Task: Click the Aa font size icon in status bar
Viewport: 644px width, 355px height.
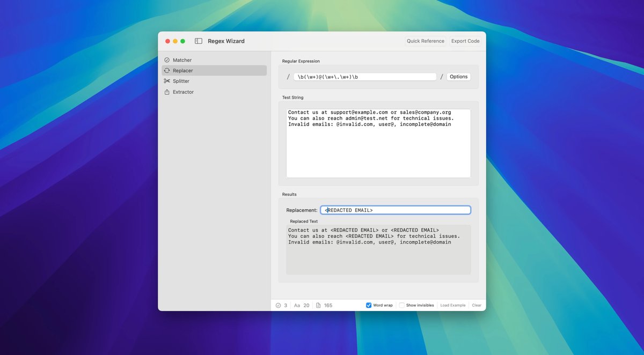Action: tap(296, 305)
